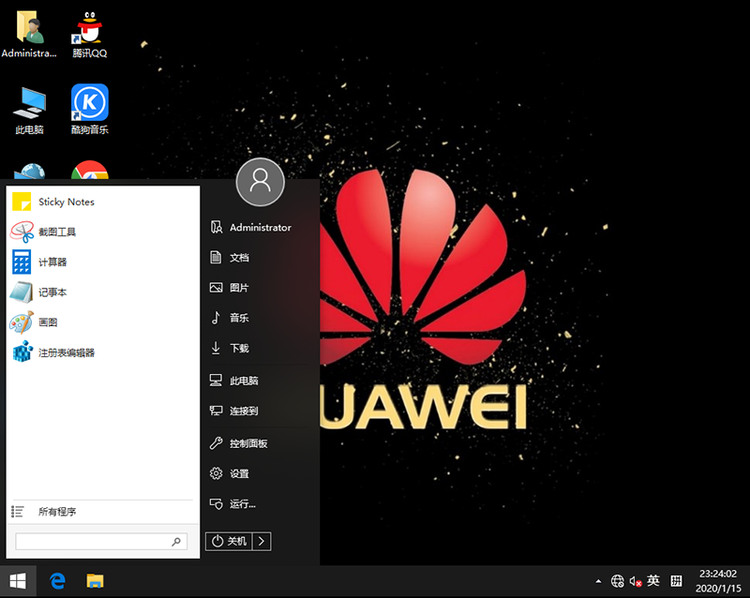This screenshot has width=750, height=598.
Task: Click the start menu search box
Action: (x=101, y=542)
